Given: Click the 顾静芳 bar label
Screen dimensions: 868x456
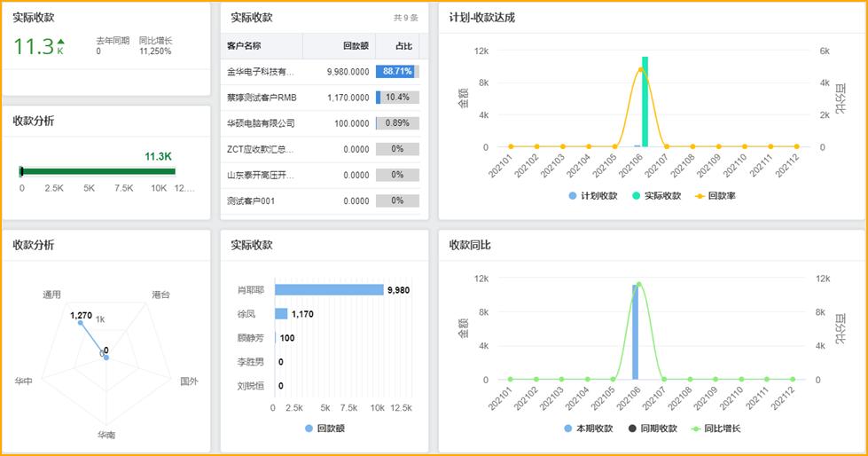Looking at the screenshot, I should coord(250,338).
